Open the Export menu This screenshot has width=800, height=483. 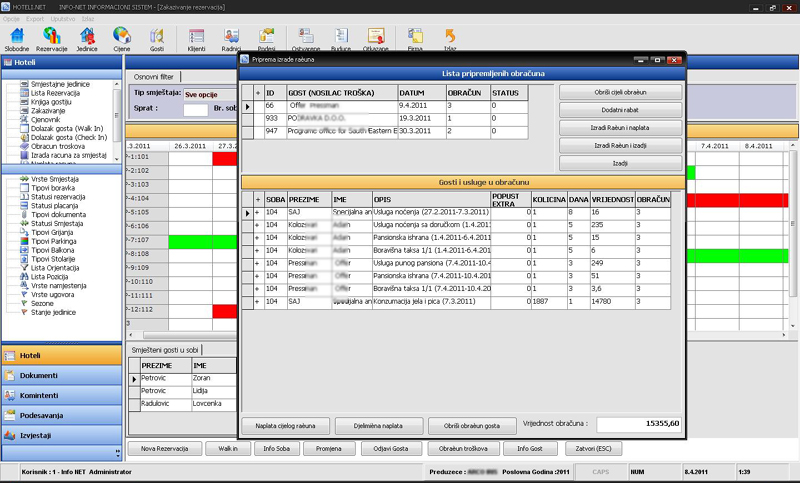[35, 19]
